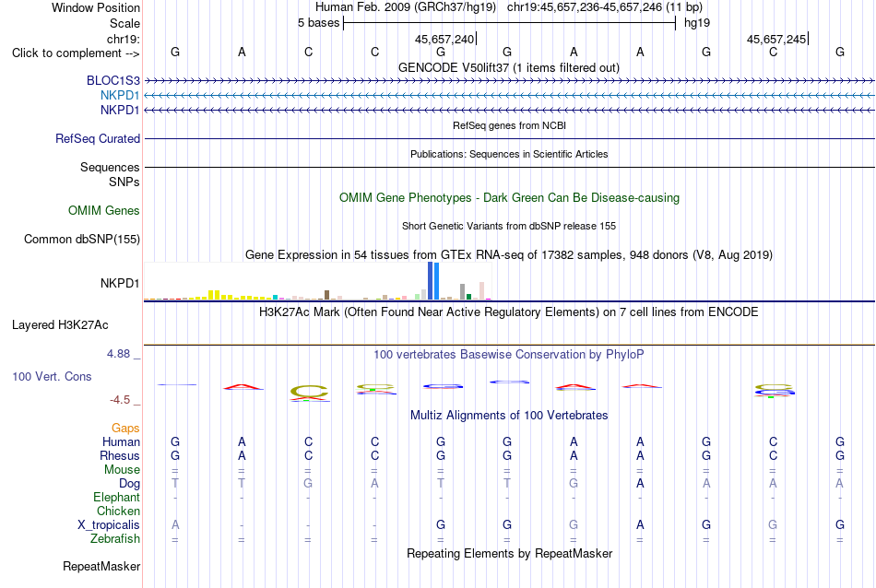Viewport: 876px width, 588px height.
Task: Select the X_tropicalis species row label
Action: [x=109, y=525]
